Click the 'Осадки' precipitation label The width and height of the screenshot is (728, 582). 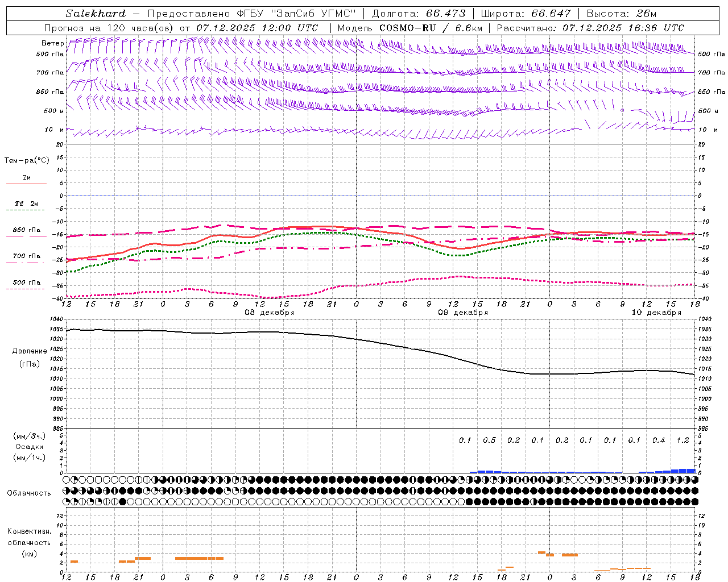(x=30, y=447)
